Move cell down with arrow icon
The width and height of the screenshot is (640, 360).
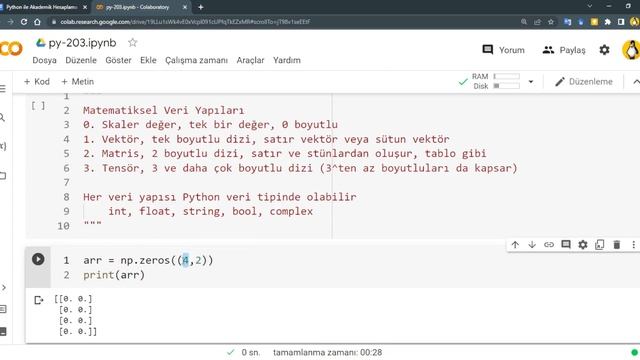point(532,244)
